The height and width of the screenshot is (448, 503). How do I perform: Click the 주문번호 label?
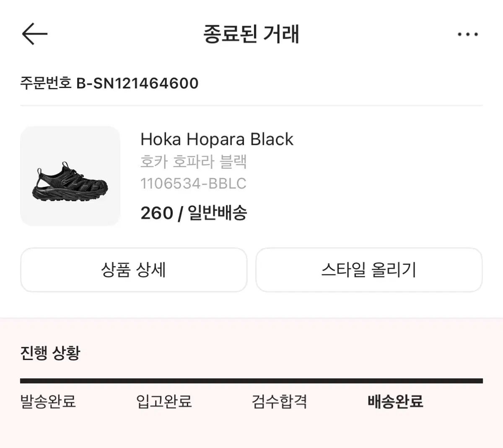(46, 83)
